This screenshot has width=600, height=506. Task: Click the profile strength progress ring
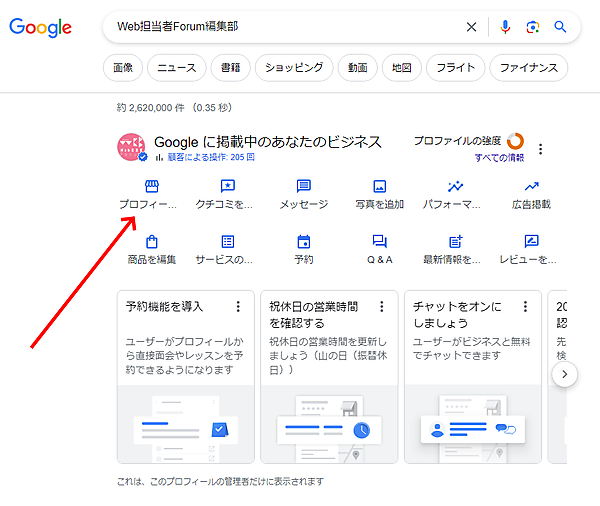tap(515, 141)
